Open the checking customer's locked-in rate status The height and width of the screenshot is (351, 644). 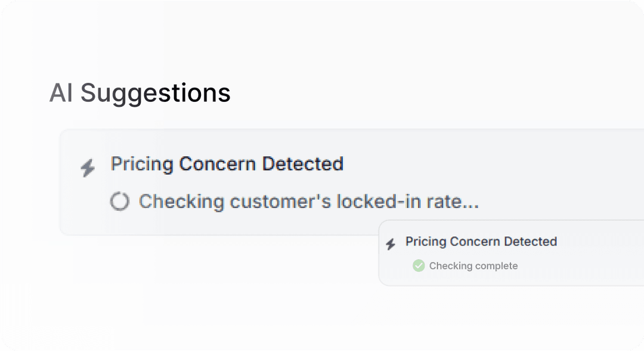coord(309,201)
